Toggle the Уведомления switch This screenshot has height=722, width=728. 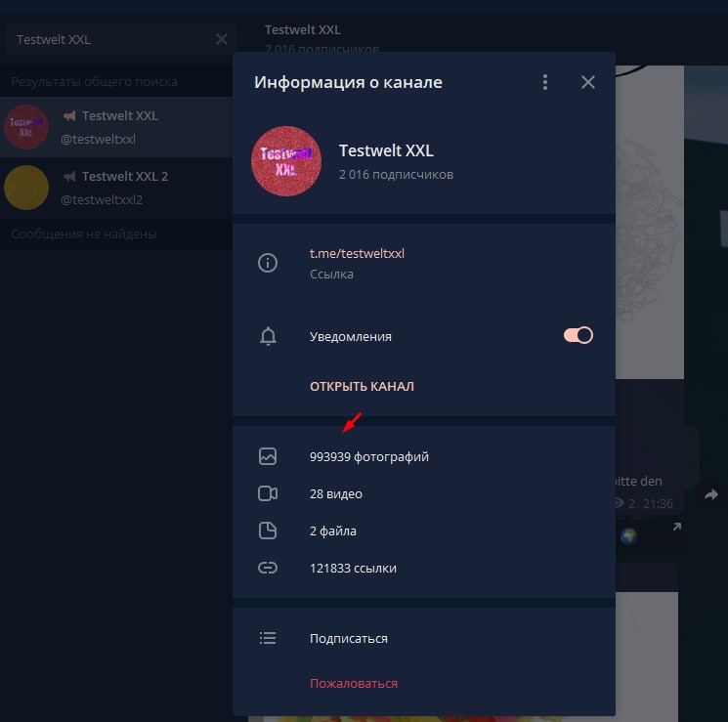(578, 335)
